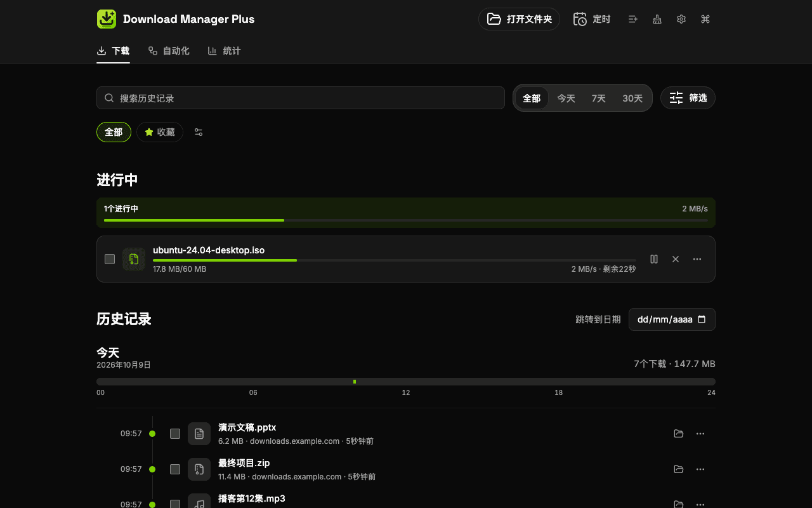This screenshot has width=812, height=508.
Task: Show 演示文稿.pptx in folder
Action: 679,434
